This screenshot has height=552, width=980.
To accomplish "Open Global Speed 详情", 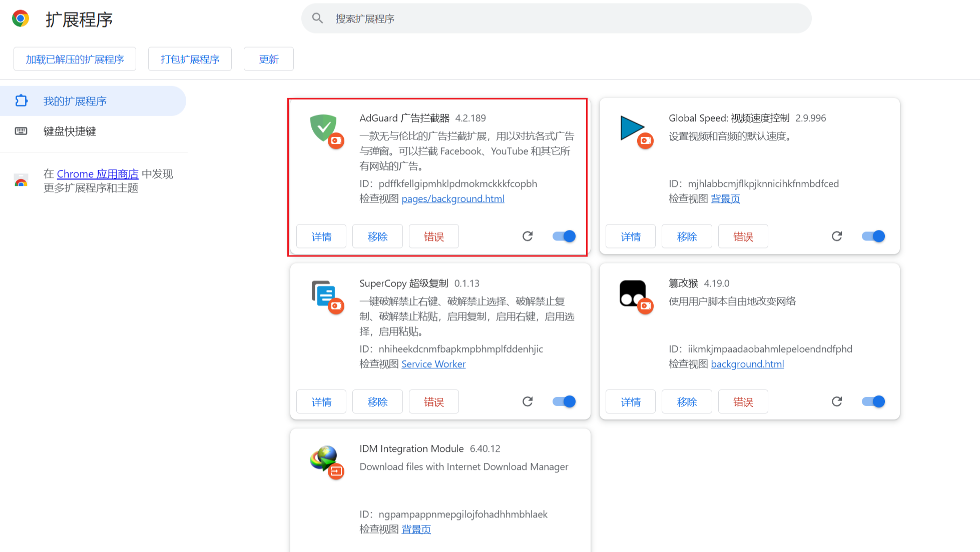I will pos(631,236).
